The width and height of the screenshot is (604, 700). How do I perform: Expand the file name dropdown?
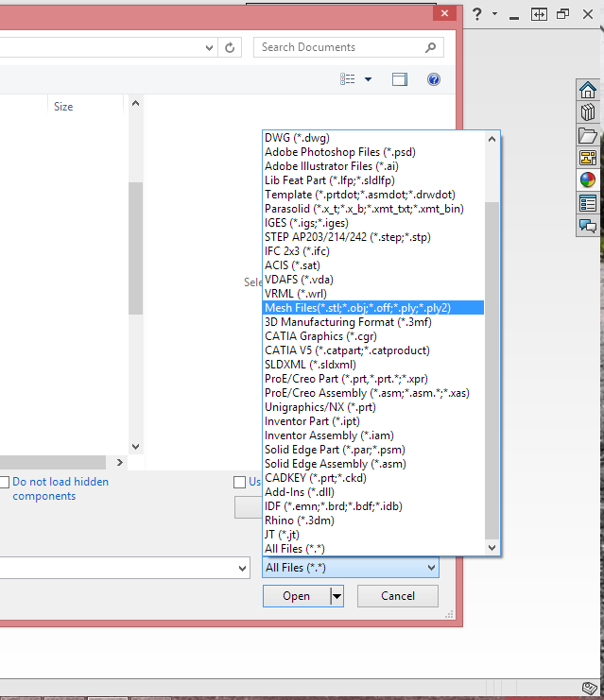pyautogui.click(x=242, y=569)
